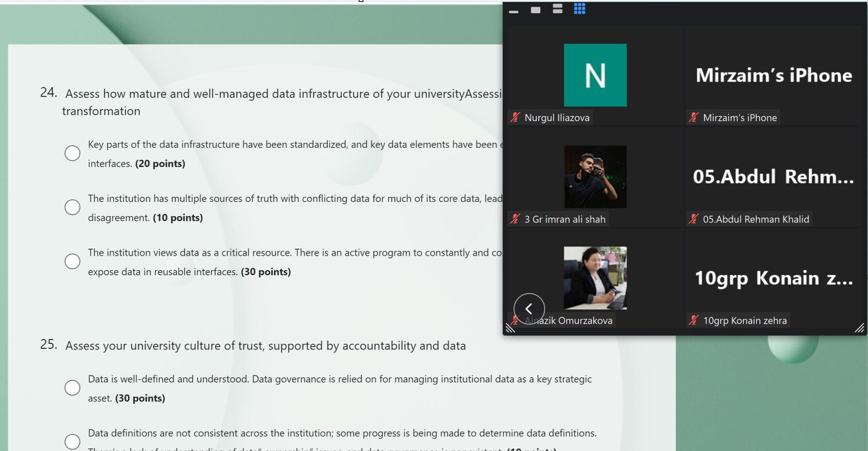Click Nurgul Iliazova's green N avatar
The width and height of the screenshot is (868, 451).
point(595,75)
